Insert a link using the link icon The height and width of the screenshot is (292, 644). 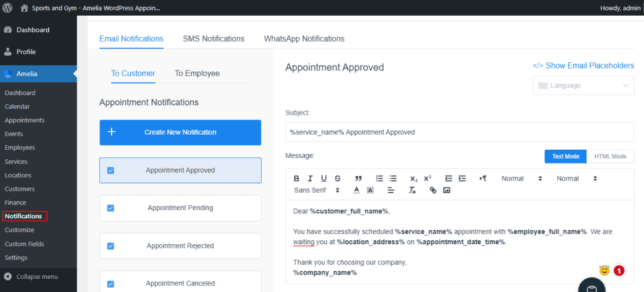[433, 190]
